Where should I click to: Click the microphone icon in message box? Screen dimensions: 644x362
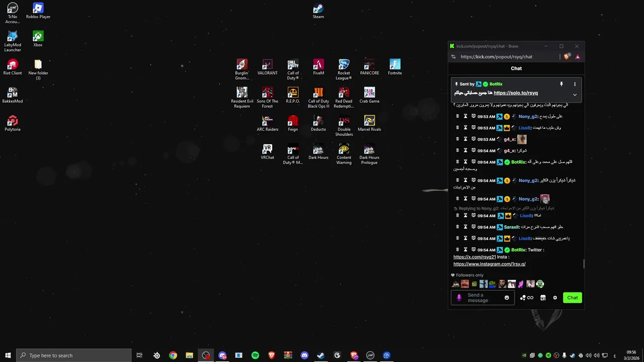pos(459,298)
